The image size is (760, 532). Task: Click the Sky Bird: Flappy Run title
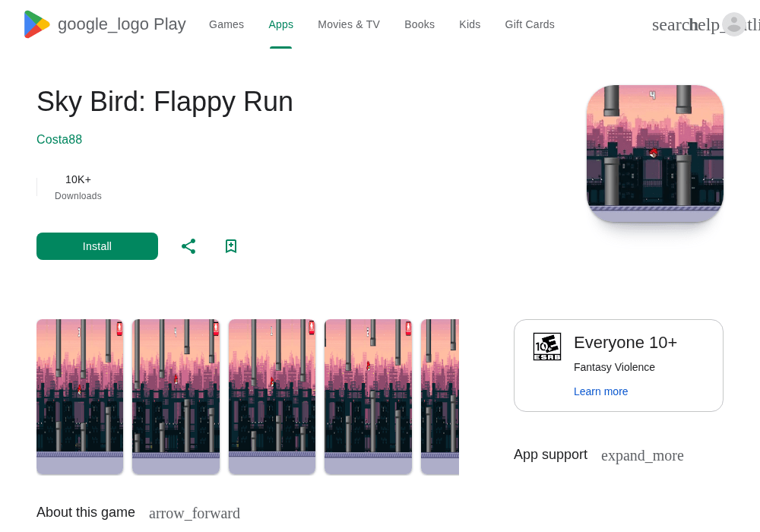(x=165, y=102)
